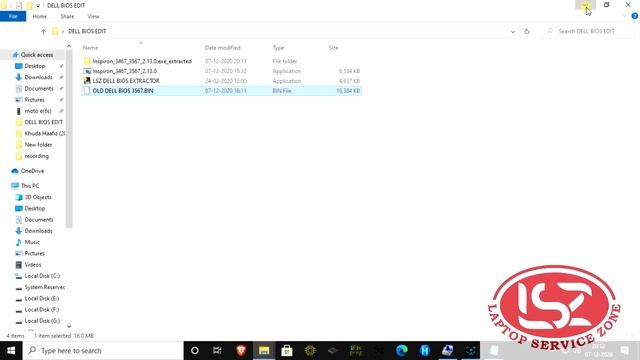This screenshot has width=640, height=360.
Task: Open New folder in sidebar
Action: pos(38,144)
